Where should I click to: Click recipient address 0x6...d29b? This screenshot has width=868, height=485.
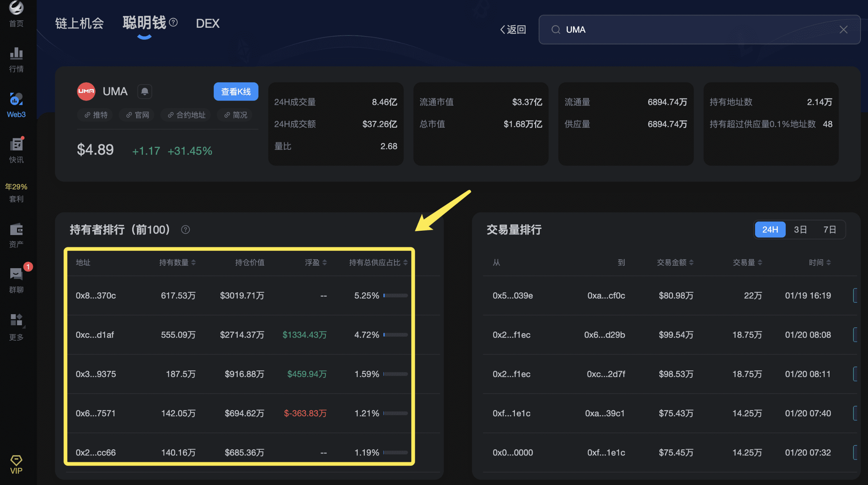tap(605, 335)
